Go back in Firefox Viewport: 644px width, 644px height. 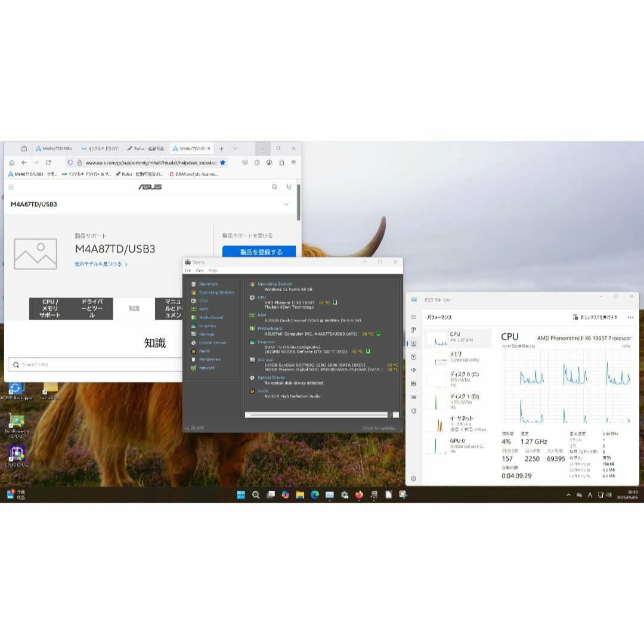click(24, 163)
